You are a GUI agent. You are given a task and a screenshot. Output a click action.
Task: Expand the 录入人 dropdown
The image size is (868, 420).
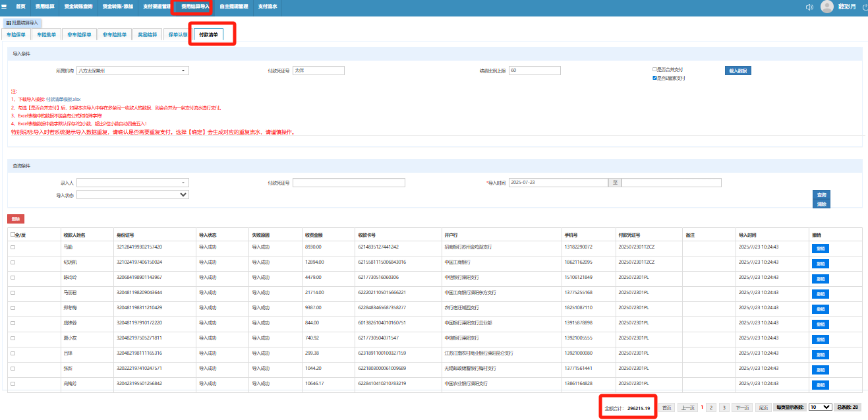[x=132, y=183]
